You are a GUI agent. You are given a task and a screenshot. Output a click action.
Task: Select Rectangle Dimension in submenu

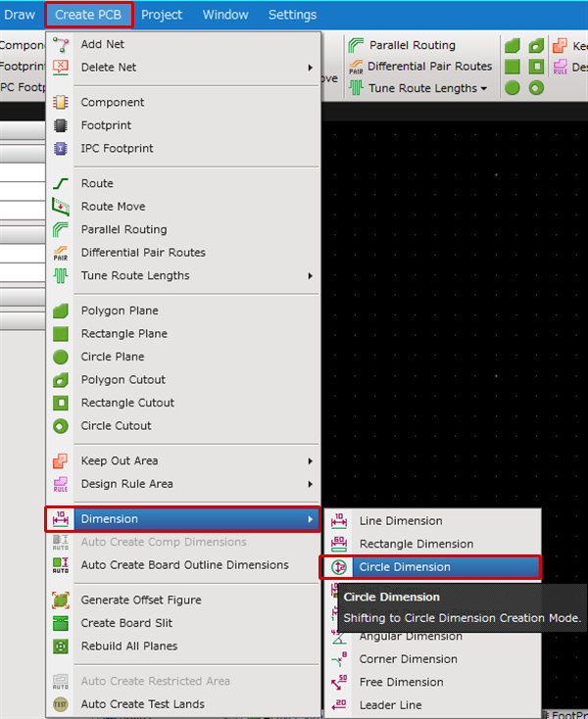[432, 544]
